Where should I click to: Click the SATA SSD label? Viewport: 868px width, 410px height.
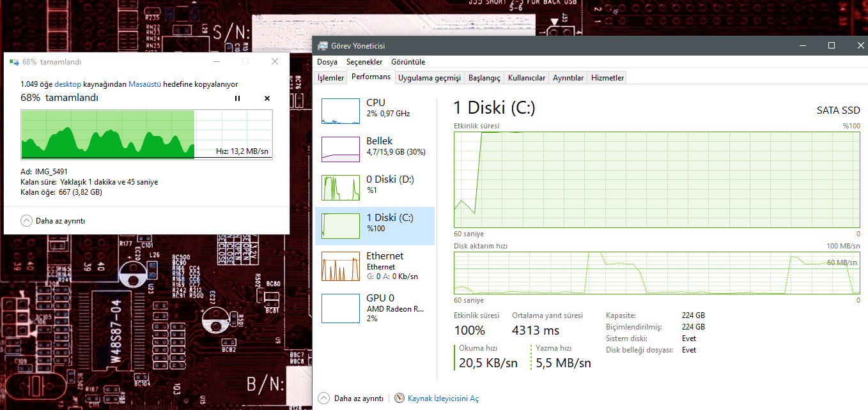pyautogui.click(x=839, y=110)
